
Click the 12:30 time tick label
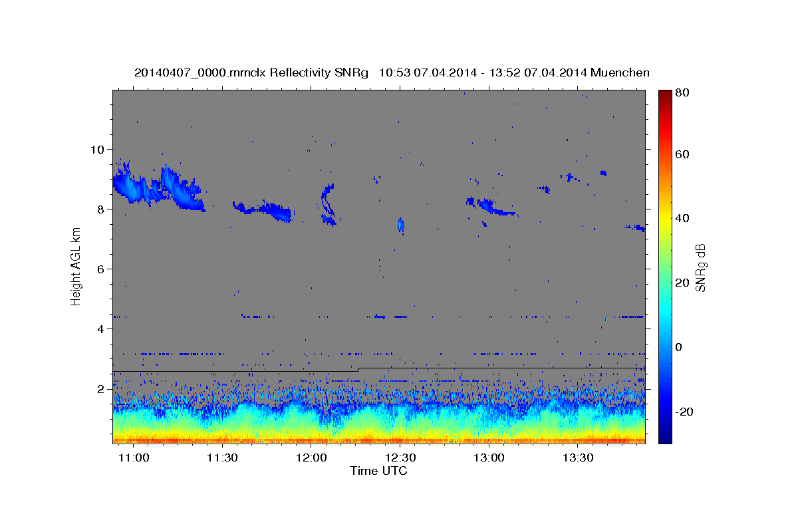pyautogui.click(x=400, y=458)
